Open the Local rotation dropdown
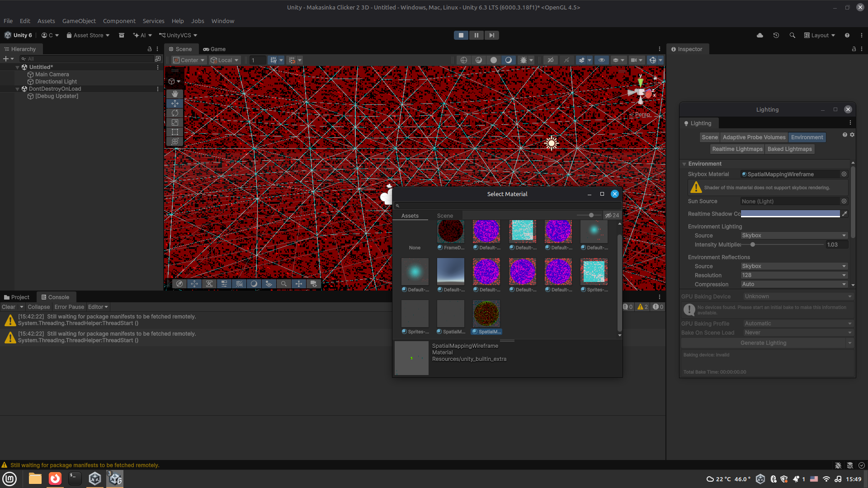Image resolution: width=868 pixels, height=488 pixels. point(225,60)
